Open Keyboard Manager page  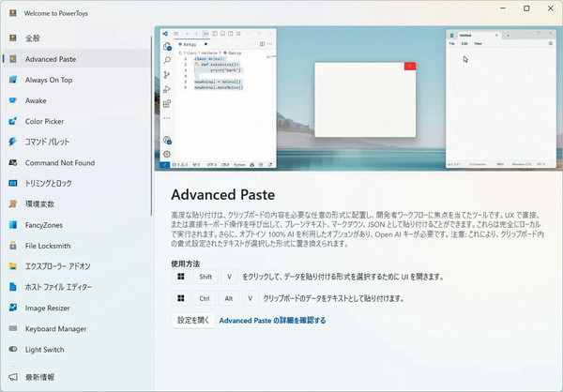click(77, 328)
